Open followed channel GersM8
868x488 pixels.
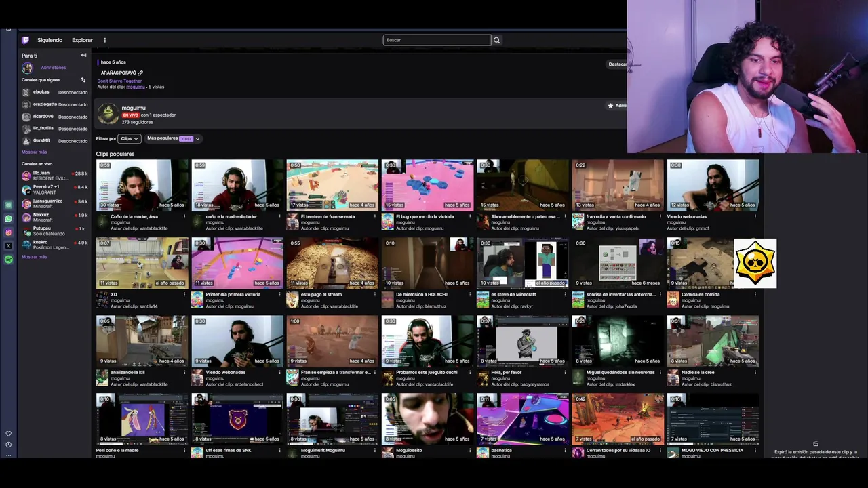[x=54, y=141]
